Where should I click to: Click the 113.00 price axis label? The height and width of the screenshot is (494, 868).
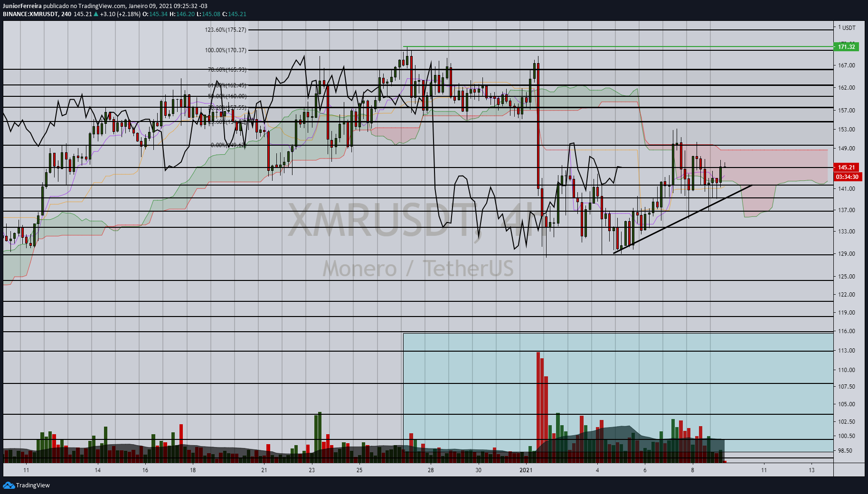[847, 351]
